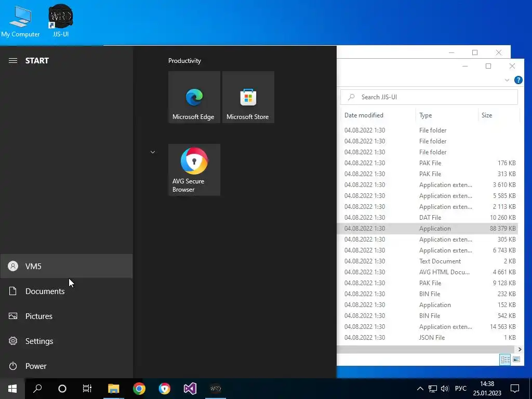Select the Application row sized 88 379 KB

click(x=428, y=229)
